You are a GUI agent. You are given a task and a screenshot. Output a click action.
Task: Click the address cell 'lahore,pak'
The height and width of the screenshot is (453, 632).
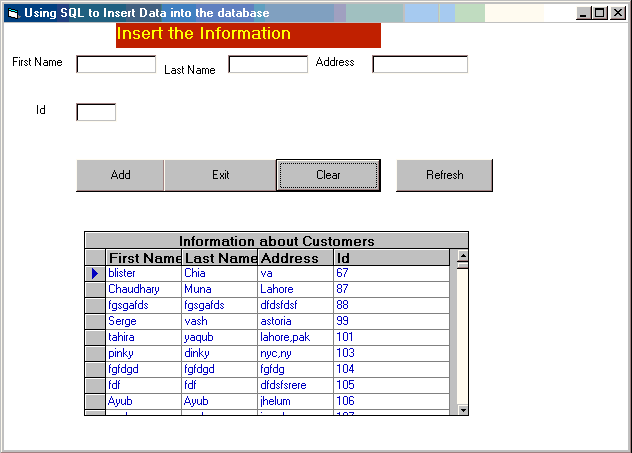tap(295, 337)
